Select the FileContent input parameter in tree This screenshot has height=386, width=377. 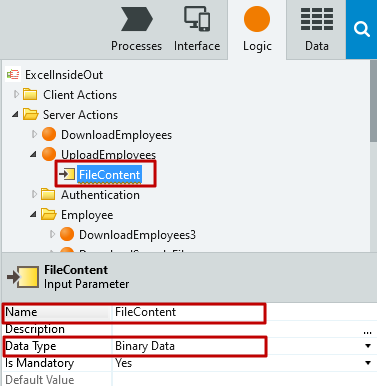(x=109, y=175)
